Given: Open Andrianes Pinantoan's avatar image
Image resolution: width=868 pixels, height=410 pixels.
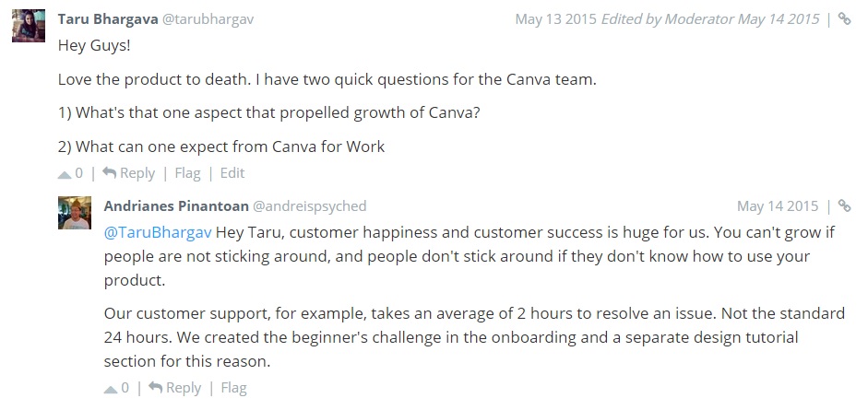Looking at the screenshot, I should 75,213.
